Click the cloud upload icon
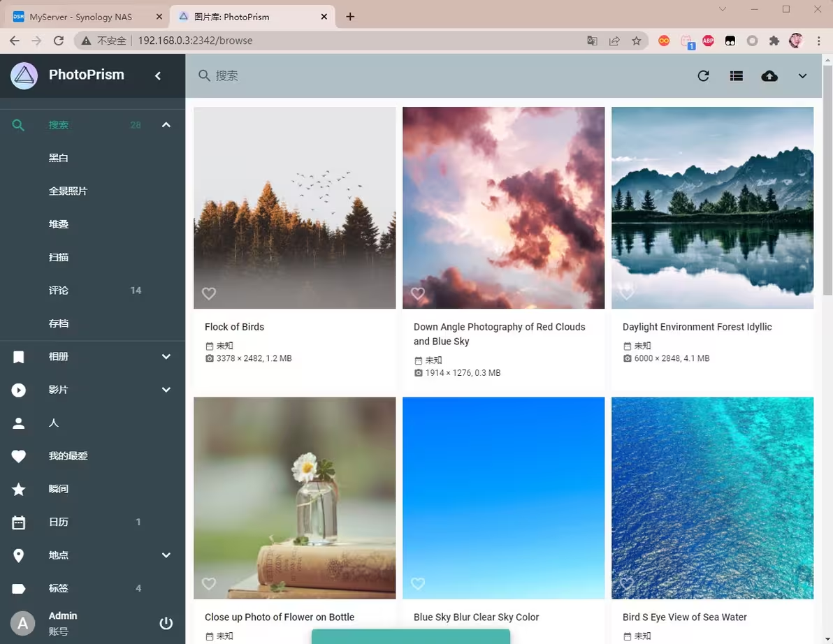833x644 pixels. point(769,76)
